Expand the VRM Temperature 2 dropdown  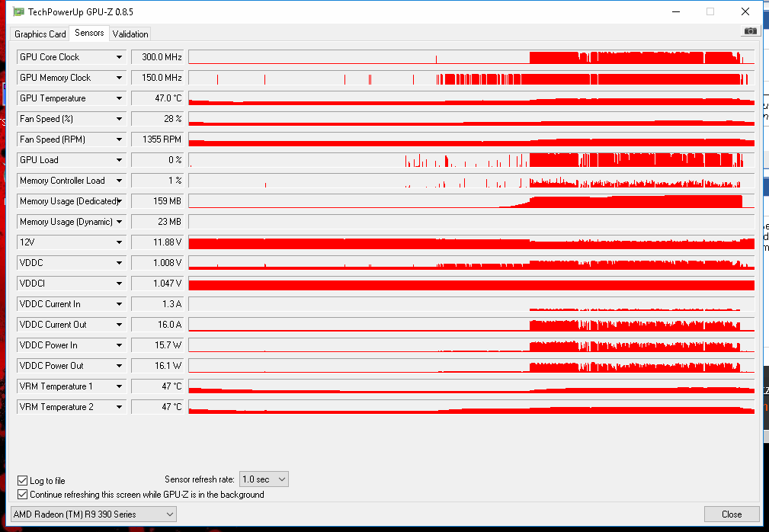click(x=119, y=407)
